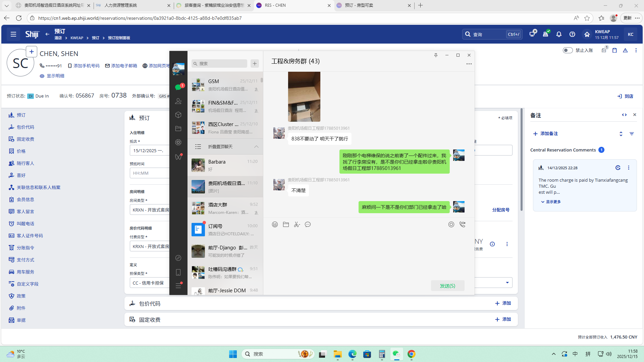Click the scissors screenshot icon in chat
Image resolution: width=644 pixels, height=362 pixels.
click(x=297, y=225)
